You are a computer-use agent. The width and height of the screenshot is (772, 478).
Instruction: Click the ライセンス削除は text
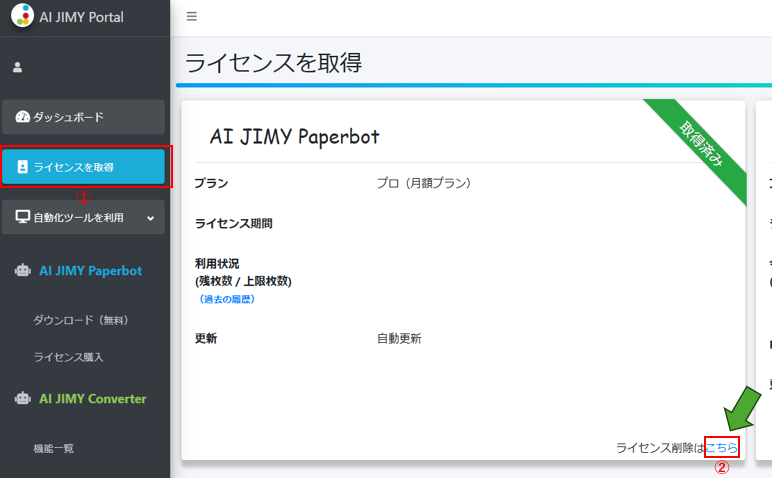pos(660,448)
